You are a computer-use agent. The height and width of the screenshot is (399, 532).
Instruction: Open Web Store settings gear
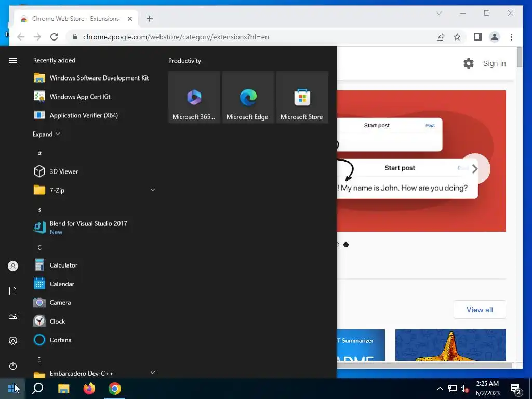(x=469, y=63)
